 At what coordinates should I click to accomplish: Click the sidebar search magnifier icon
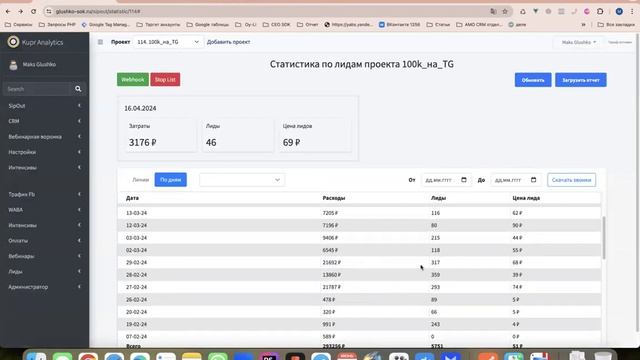(x=78, y=89)
